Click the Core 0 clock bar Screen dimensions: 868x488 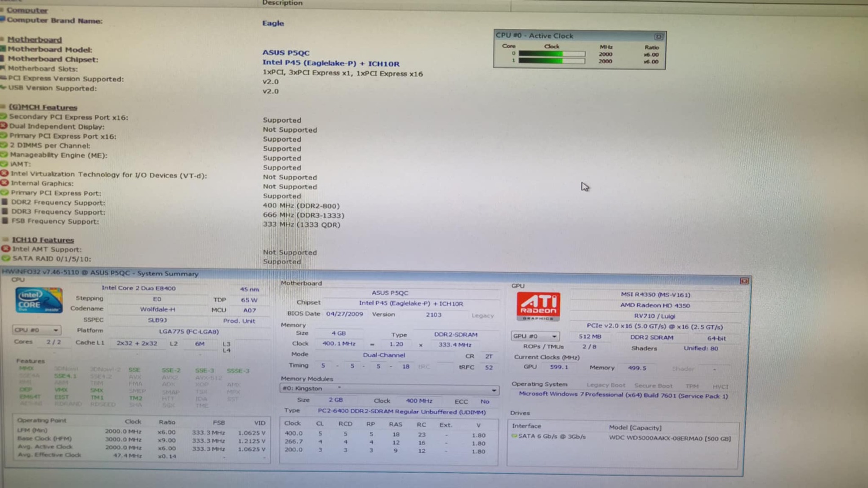point(552,53)
